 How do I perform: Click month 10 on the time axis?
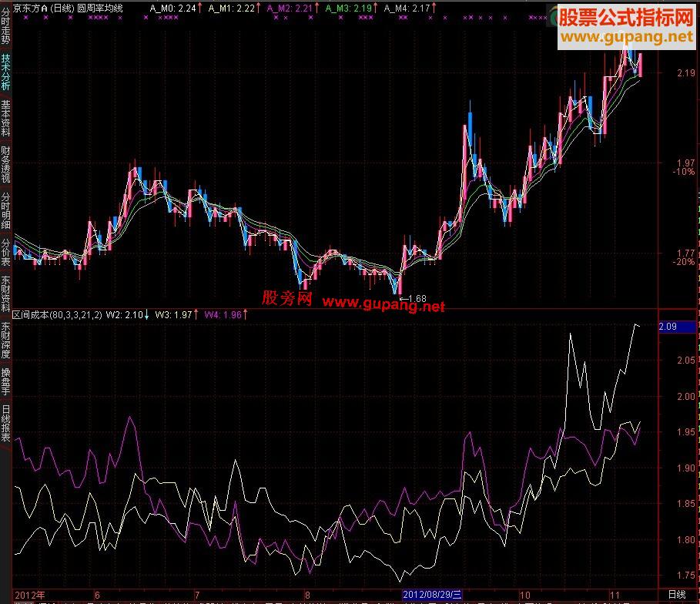click(x=524, y=595)
